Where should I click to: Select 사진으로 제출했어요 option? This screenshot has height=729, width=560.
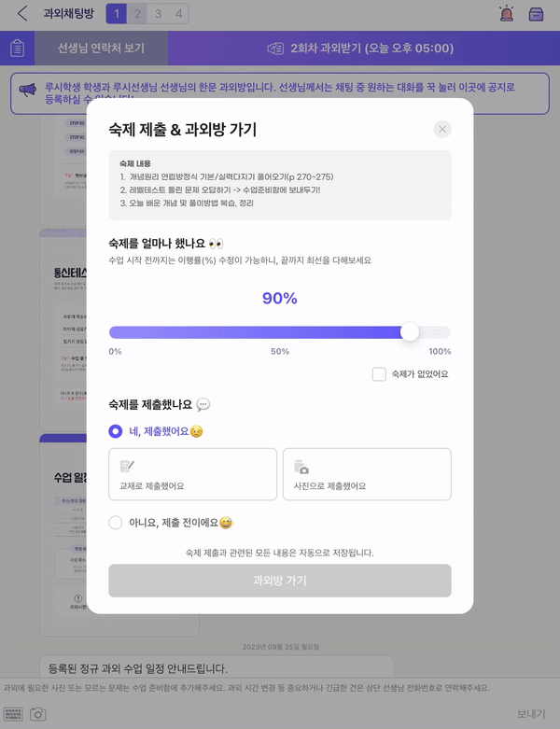[367, 474]
